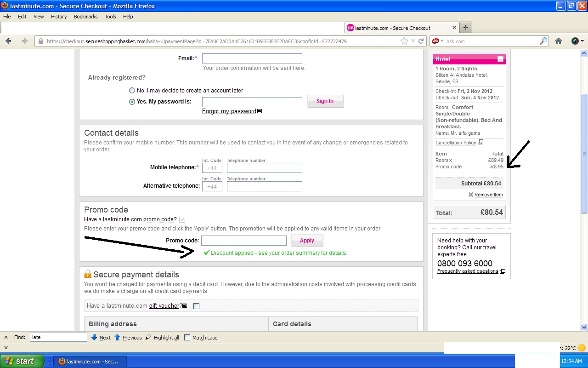
Task: Open the Forgot my password link
Action: 229,111
